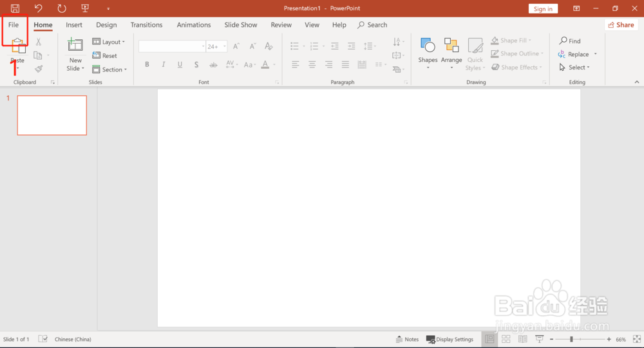Click the Save icon in quick access toolbar
This screenshot has width=644, height=348.
pyautogui.click(x=15, y=8)
